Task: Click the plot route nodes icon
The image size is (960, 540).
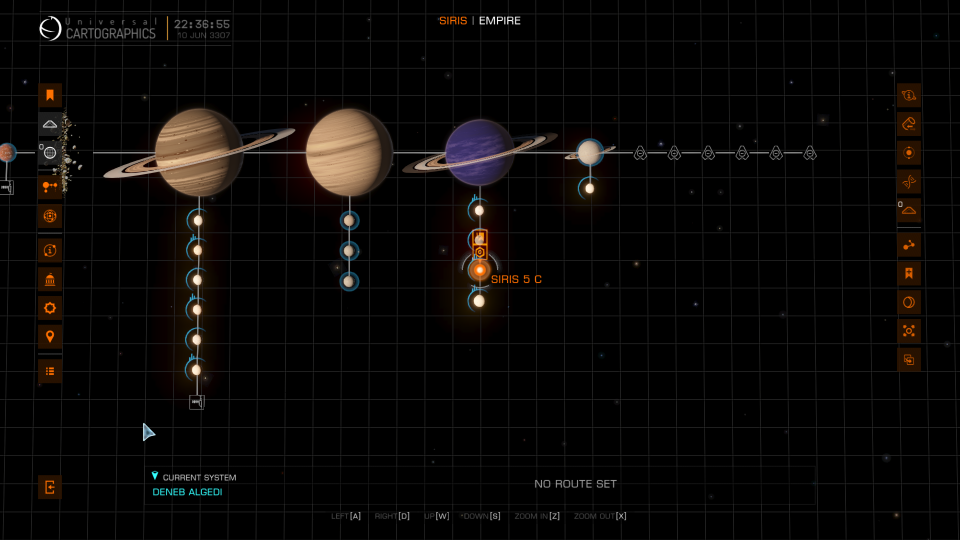Action: coord(909,245)
